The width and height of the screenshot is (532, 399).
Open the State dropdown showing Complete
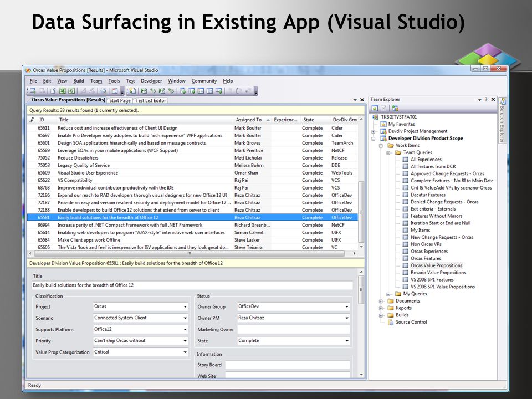(x=347, y=341)
